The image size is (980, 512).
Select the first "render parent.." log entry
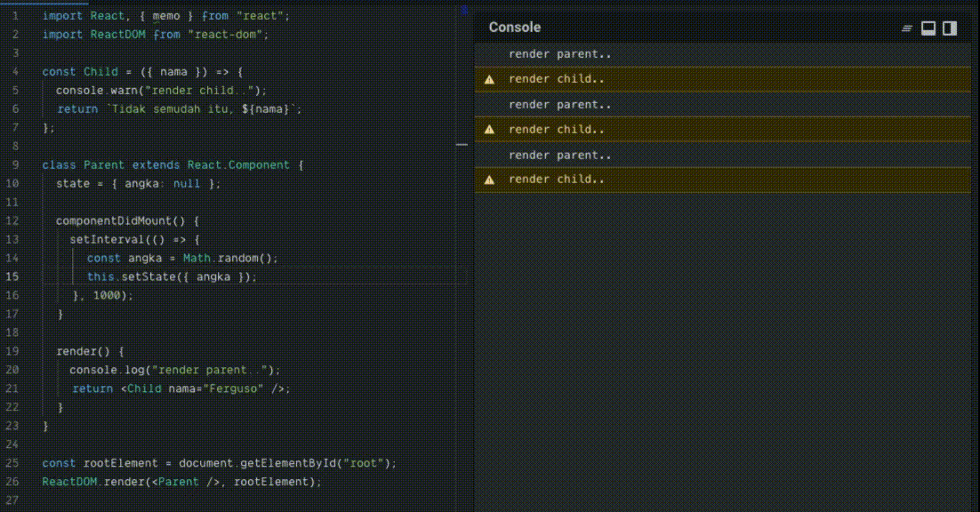(x=559, y=54)
